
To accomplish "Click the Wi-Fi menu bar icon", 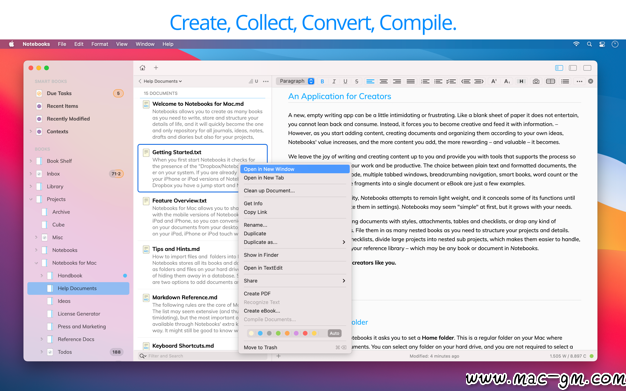I will coord(576,44).
